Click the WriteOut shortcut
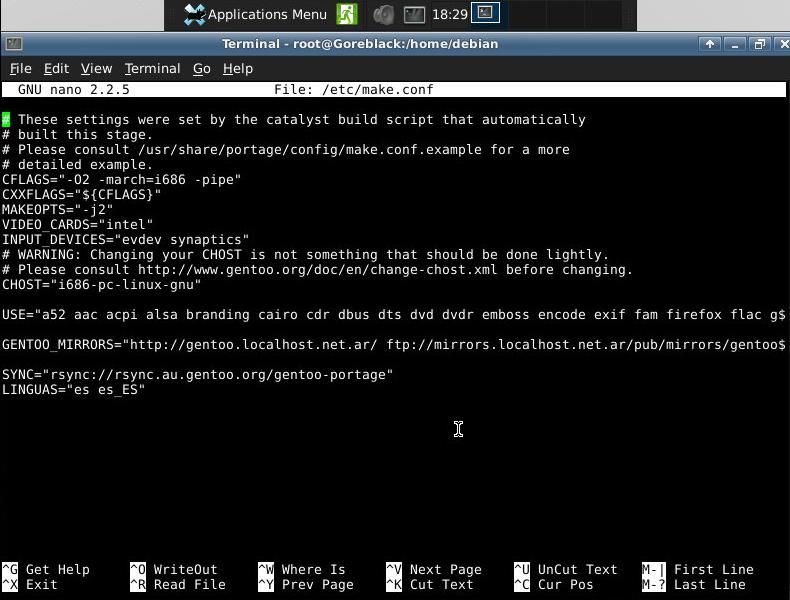Viewport: 790px width, 600px height. tap(174, 570)
